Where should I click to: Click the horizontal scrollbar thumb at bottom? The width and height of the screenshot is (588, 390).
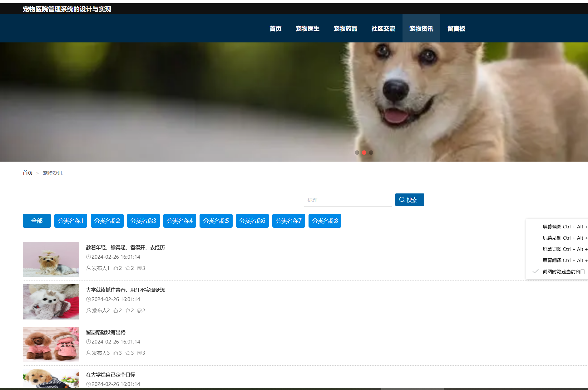(x=412, y=389)
